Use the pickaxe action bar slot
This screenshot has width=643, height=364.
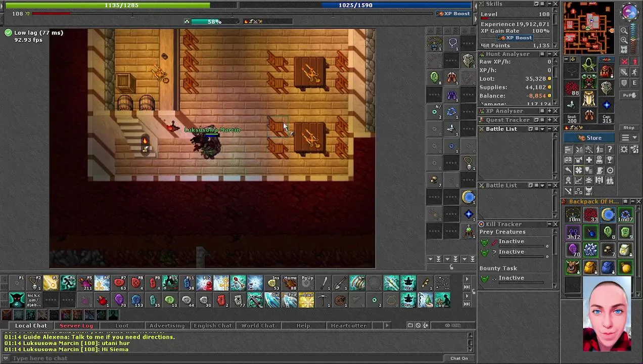[323, 300]
